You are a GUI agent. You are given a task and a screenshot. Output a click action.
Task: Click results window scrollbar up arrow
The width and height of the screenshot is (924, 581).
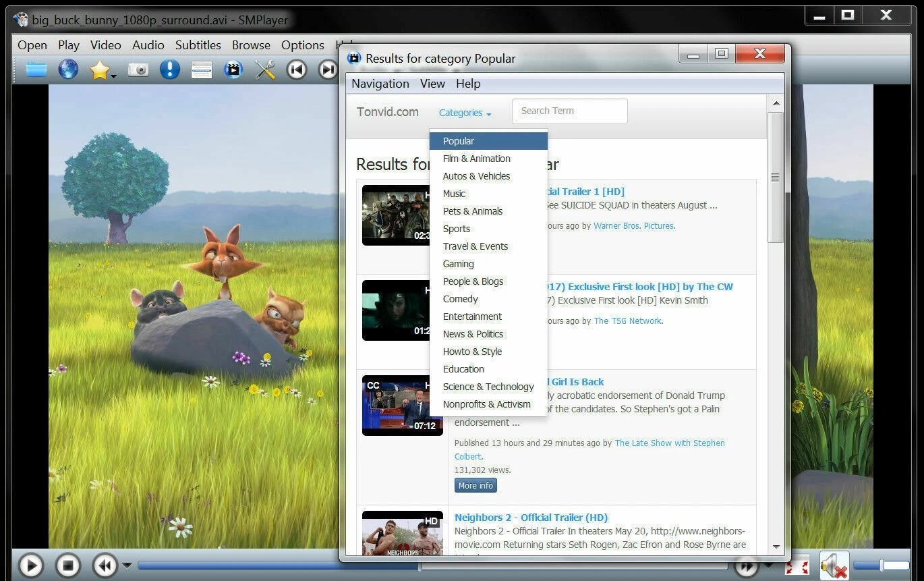776,103
